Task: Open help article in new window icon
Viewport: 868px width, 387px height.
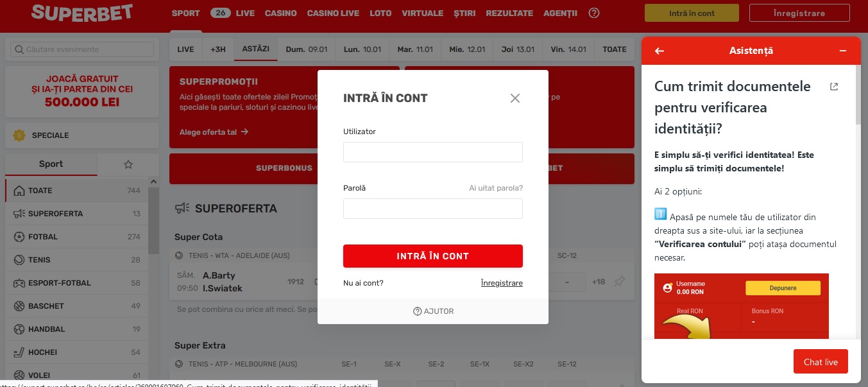Action: tap(834, 87)
